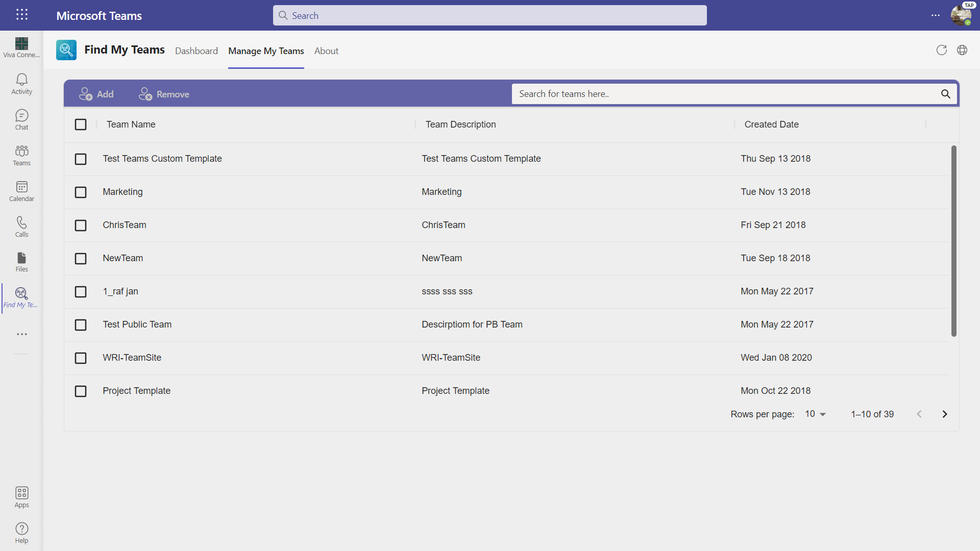Sort by Team Description column header

click(460, 124)
